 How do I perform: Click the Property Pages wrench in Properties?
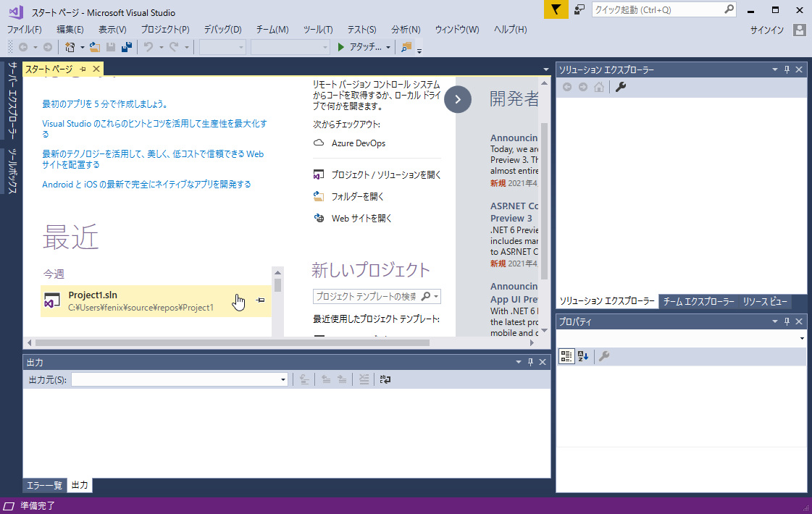click(604, 356)
